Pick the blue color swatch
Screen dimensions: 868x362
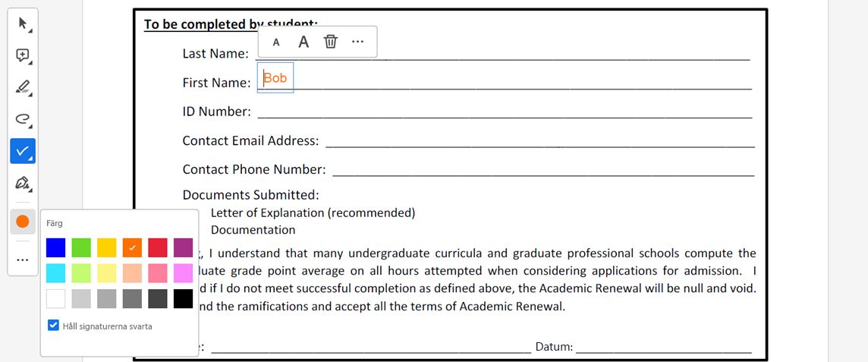coord(56,247)
